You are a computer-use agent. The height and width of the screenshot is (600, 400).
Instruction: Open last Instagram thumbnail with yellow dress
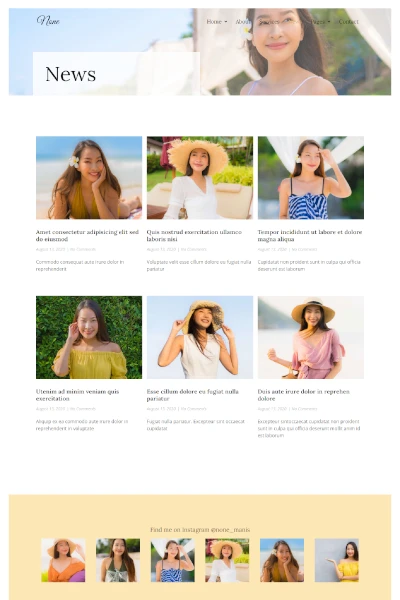click(x=337, y=560)
